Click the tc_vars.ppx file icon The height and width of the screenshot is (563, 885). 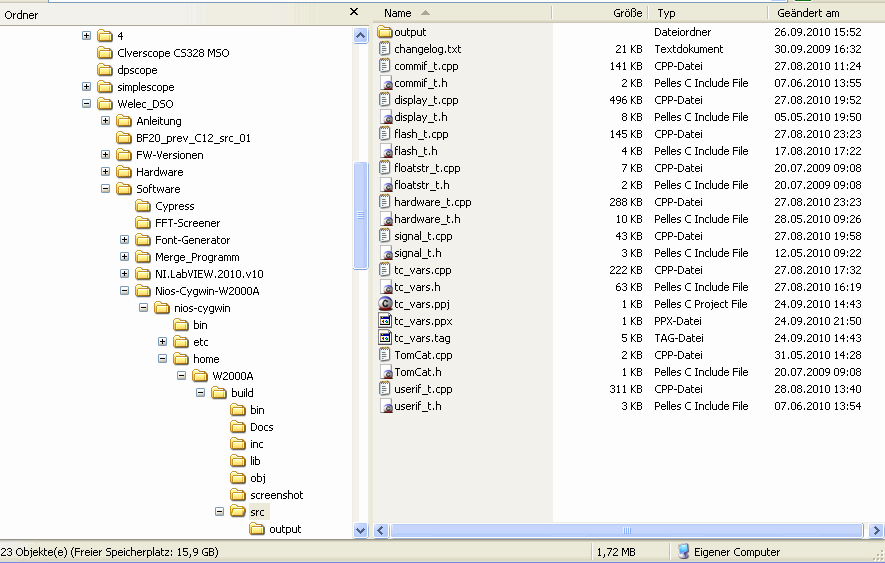385,321
